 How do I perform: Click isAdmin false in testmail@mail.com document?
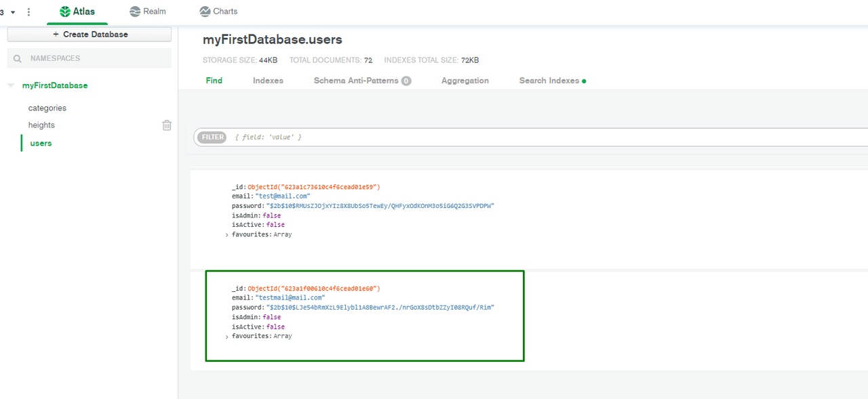(x=271, y=317)
